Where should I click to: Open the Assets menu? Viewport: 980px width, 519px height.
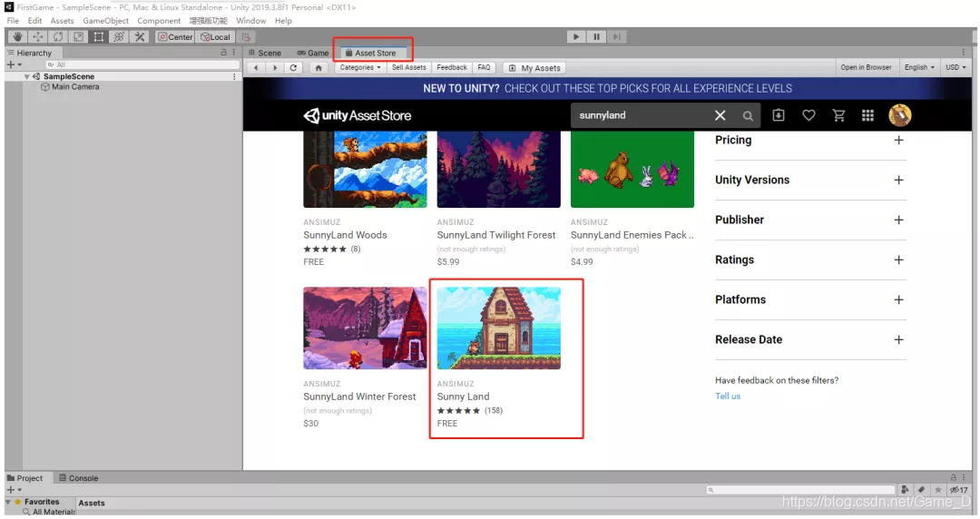[x=62, y=21]
